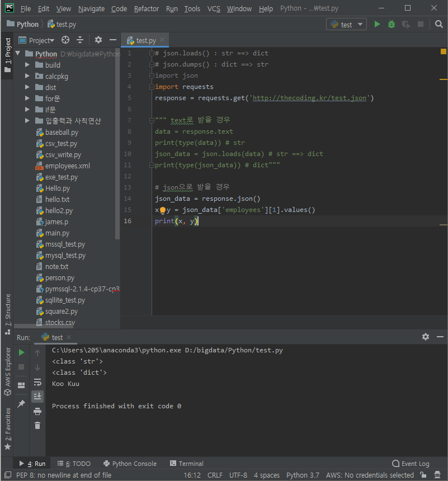
Task: Clear console output with trash icon
Action: (37, 426)
